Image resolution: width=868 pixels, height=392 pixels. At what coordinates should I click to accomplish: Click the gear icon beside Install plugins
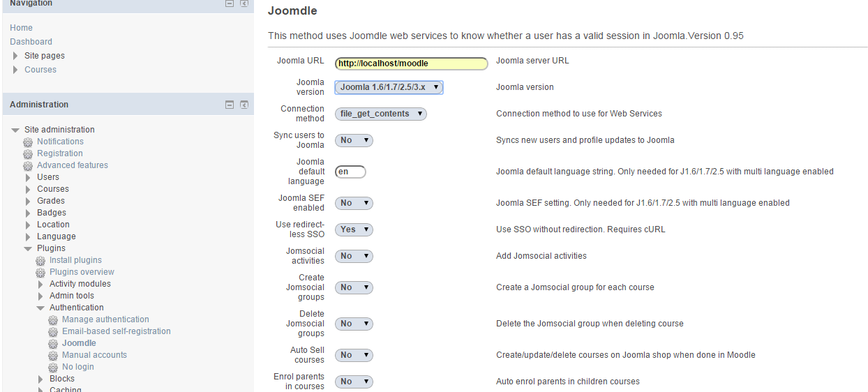pos(40,261)
